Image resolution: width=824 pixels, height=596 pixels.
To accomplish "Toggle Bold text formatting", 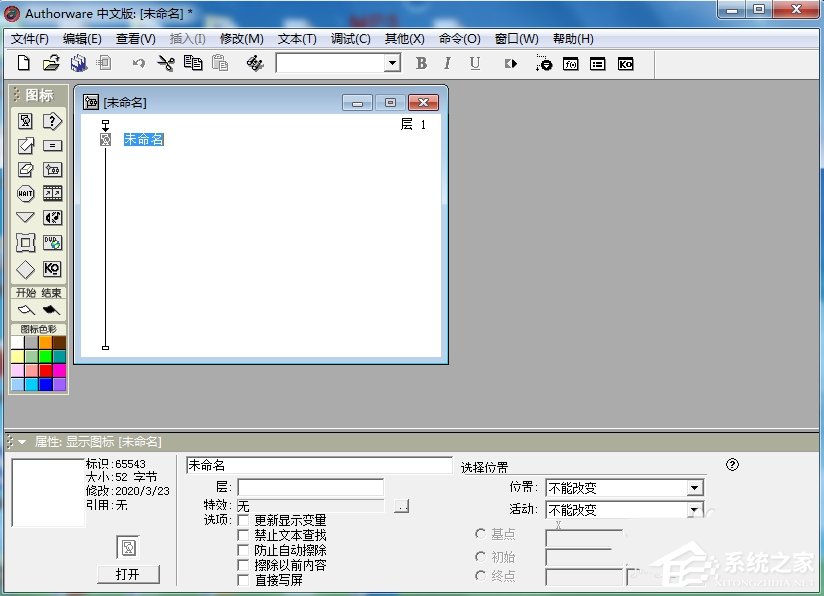I will tap(421, 64).
